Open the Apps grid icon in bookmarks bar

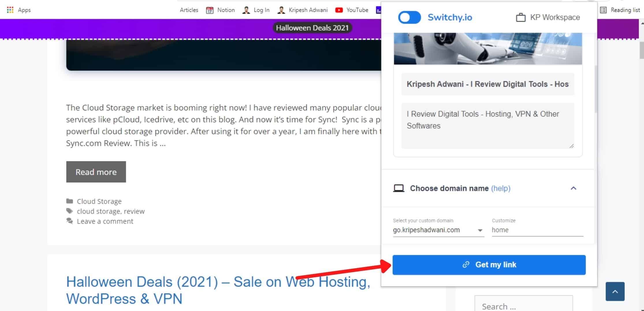(10, 10)
